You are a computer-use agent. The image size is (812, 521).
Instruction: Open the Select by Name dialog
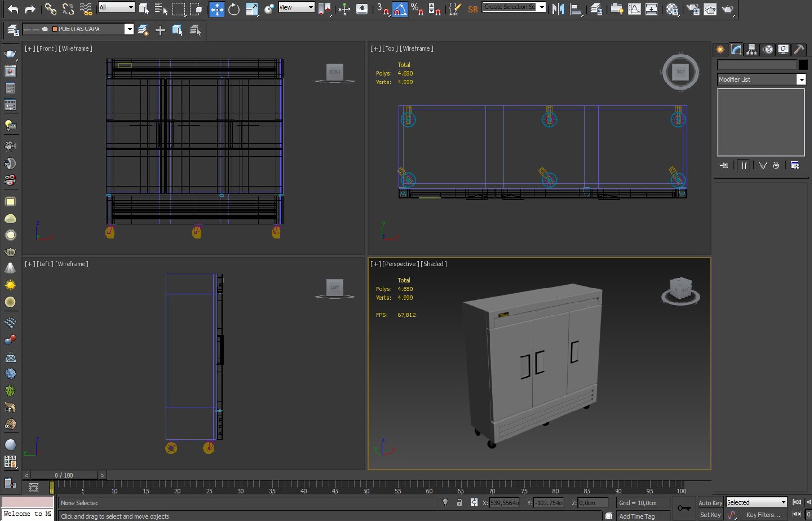(x=161, y=9)
